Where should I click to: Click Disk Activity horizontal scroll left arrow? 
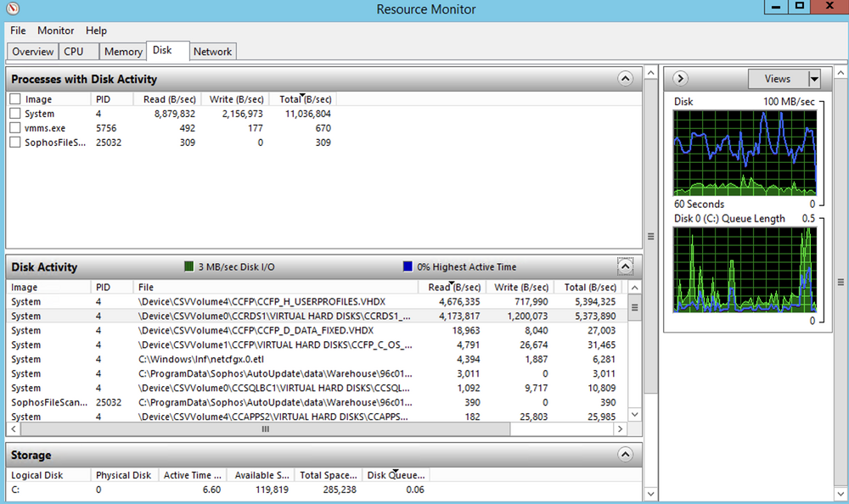[14, 428]
